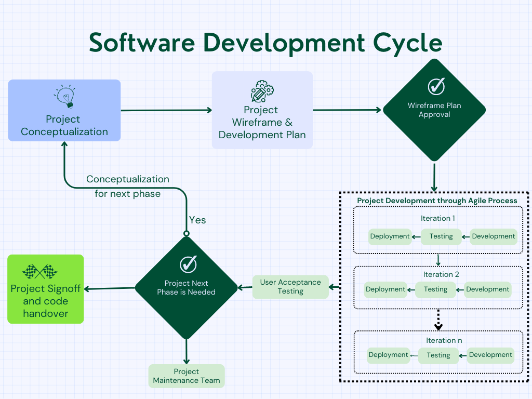Click the checkmark icon in Wireframe Plan Approval
The width and height of the screenshot is (532, 399).
pyautogui.click(x=436, y=86)
